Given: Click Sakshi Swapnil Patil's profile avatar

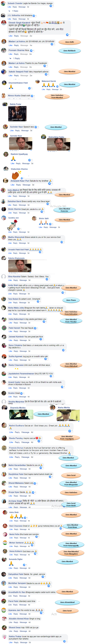Looking at the screenshot, I should point(4,72).
